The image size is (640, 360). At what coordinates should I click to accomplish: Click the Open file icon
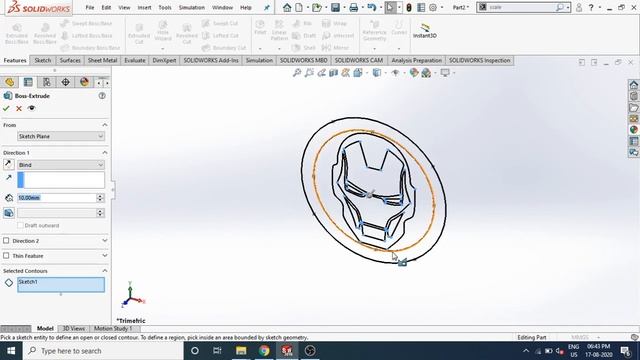click(x=316, y=7)
